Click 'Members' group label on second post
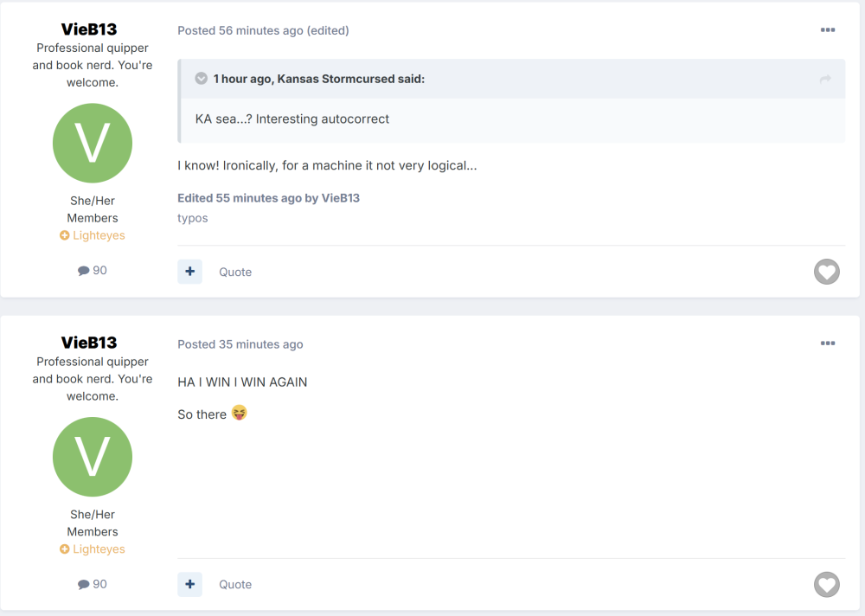This screenshot has width=865, height=616. point(93,531)
